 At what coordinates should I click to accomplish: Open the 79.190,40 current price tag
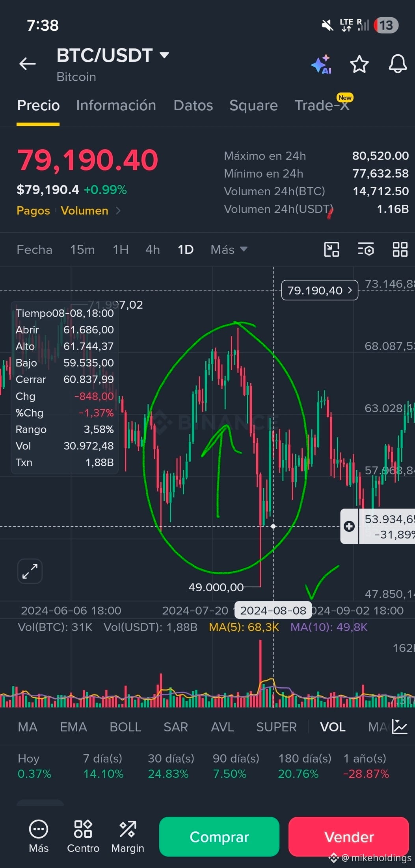click(320, 291)
